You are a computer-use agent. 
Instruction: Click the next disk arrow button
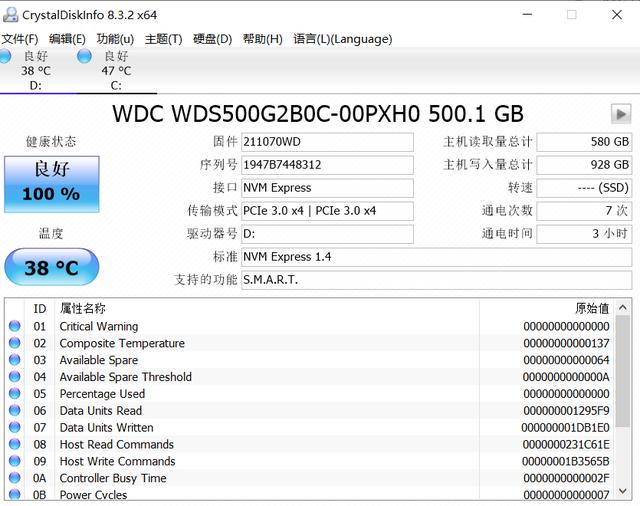(x=621, y=114)
